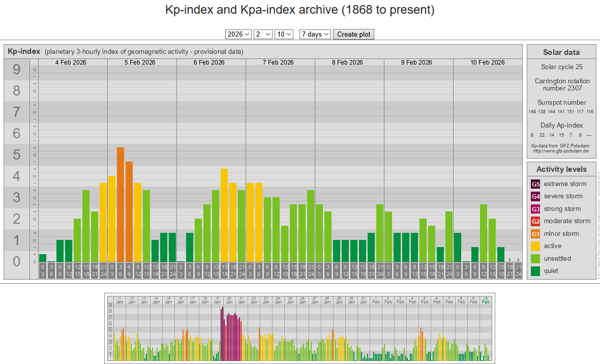600x364 pixels.
Task: Click the light green unsettled level swatch
Action: click(x=535, y=258)
